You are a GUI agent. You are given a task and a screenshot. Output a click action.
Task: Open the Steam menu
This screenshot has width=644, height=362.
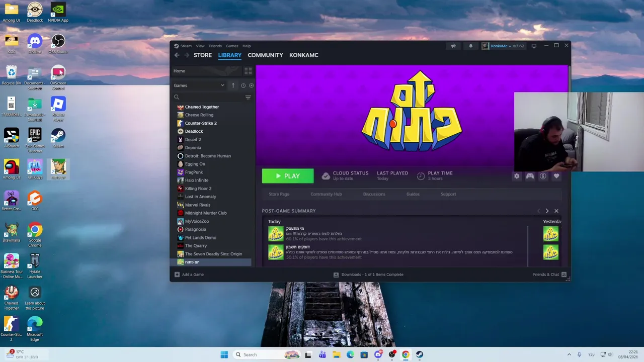tap(186, 46)
